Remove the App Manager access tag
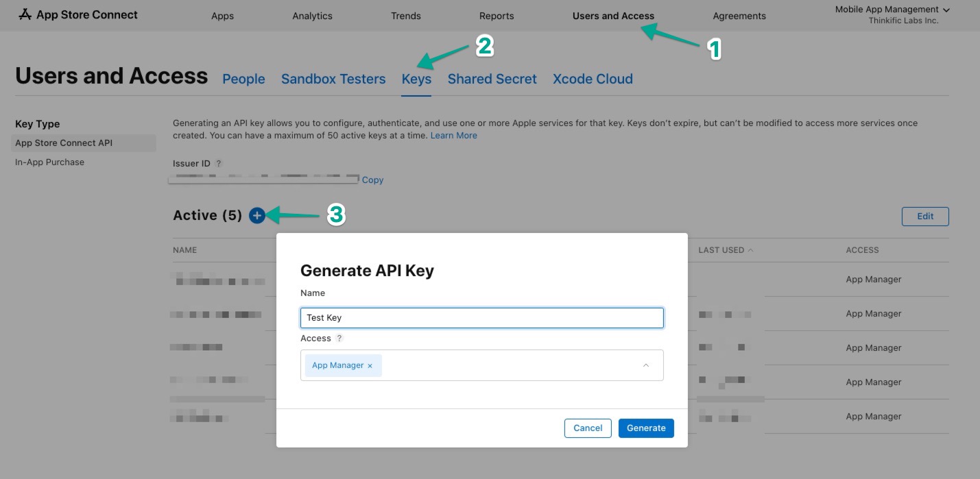 pyautogui.click(x=370, y=366)
